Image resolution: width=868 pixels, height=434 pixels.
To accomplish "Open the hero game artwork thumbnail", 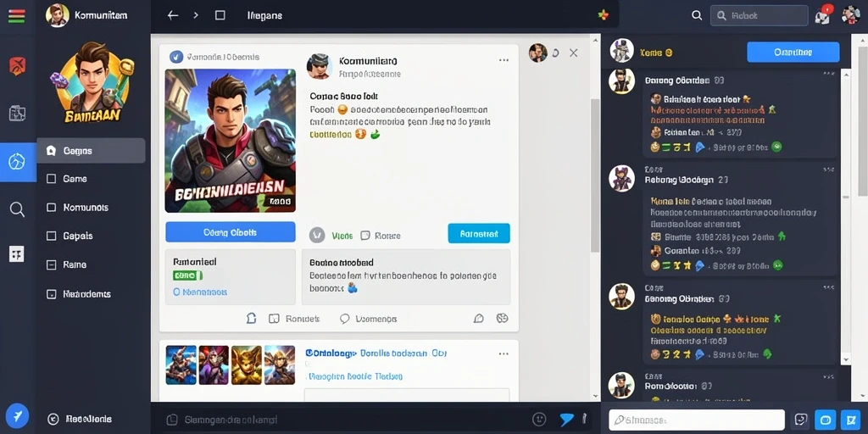I will click(x=231, y=141).
